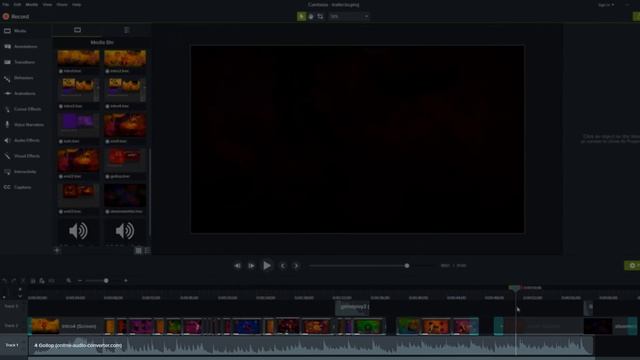Select the Track 3 header
The image size is (640, 360).
(x=11, y=306)
